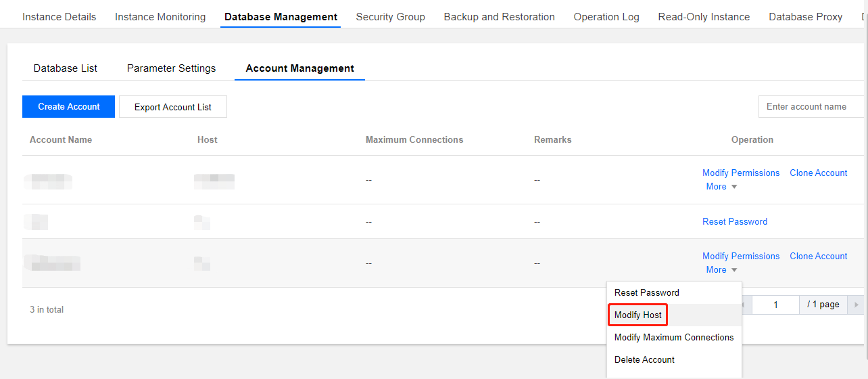The width and height of the screenshot is (868, 379).
Task: Click Clone Account for the third account
Action: coord(818,257)
